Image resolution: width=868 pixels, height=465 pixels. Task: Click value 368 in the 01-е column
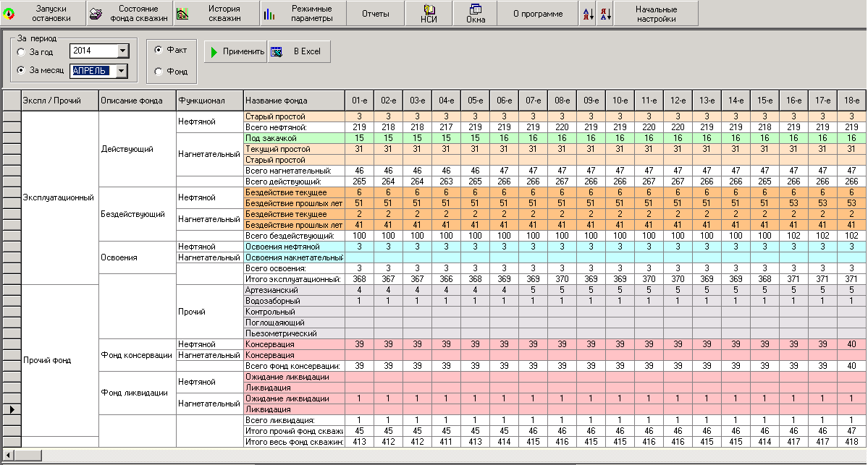click(x=359, y=279)
